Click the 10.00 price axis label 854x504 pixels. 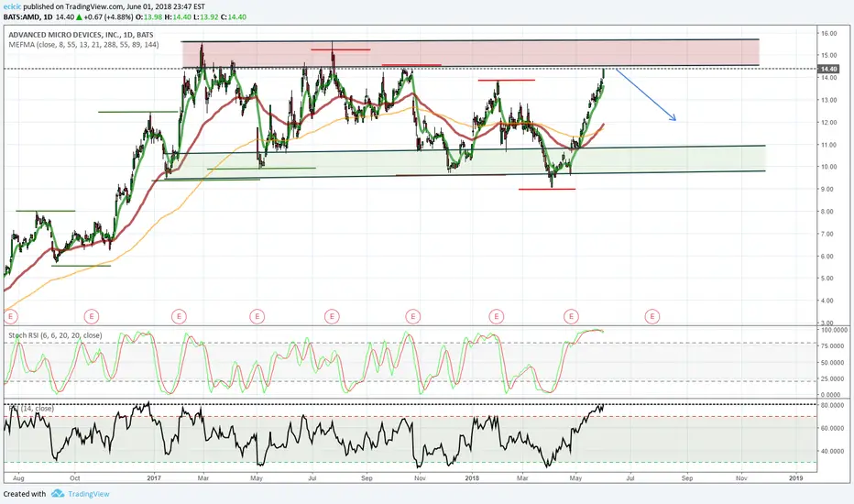[x=829, y=167]
